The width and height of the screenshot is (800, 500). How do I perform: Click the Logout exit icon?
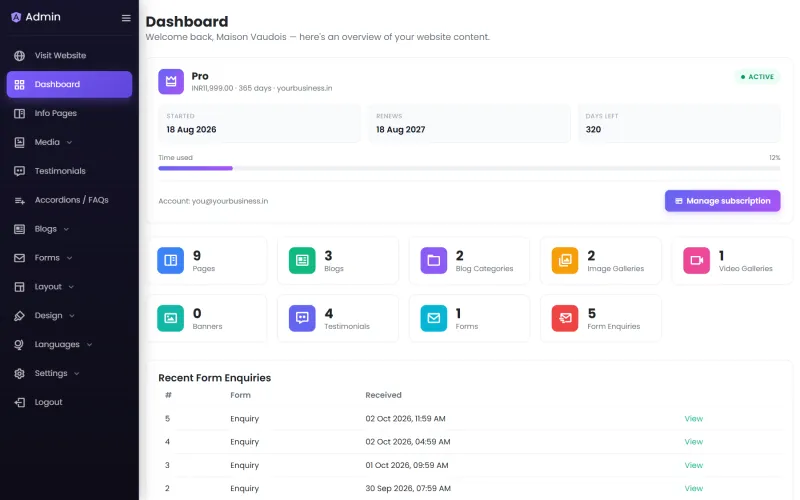click(x=19, y=403)
